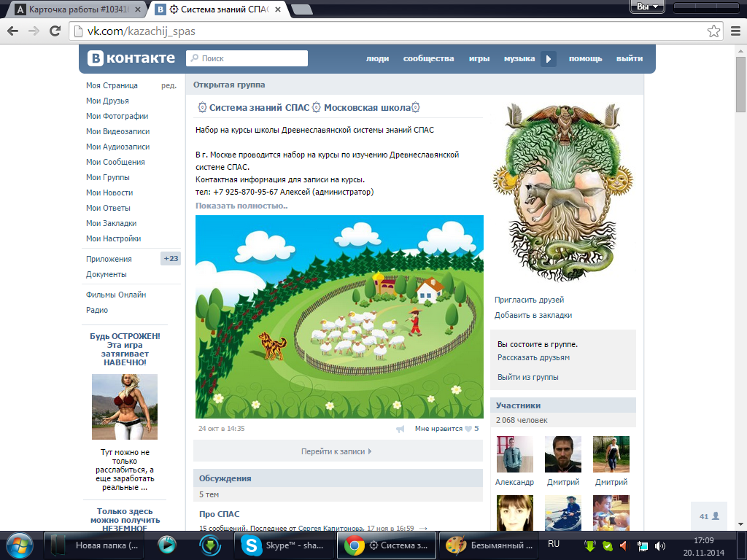Click the Поиск search field

pyautogui.click(x=247, y=58)
